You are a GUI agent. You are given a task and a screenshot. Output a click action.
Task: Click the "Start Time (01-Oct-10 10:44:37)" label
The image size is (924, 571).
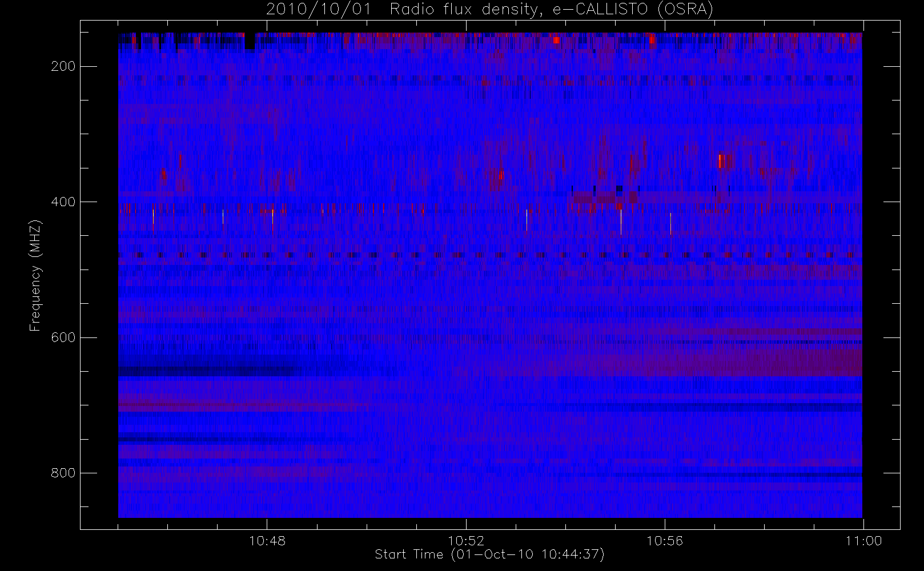tap(489, 554)
